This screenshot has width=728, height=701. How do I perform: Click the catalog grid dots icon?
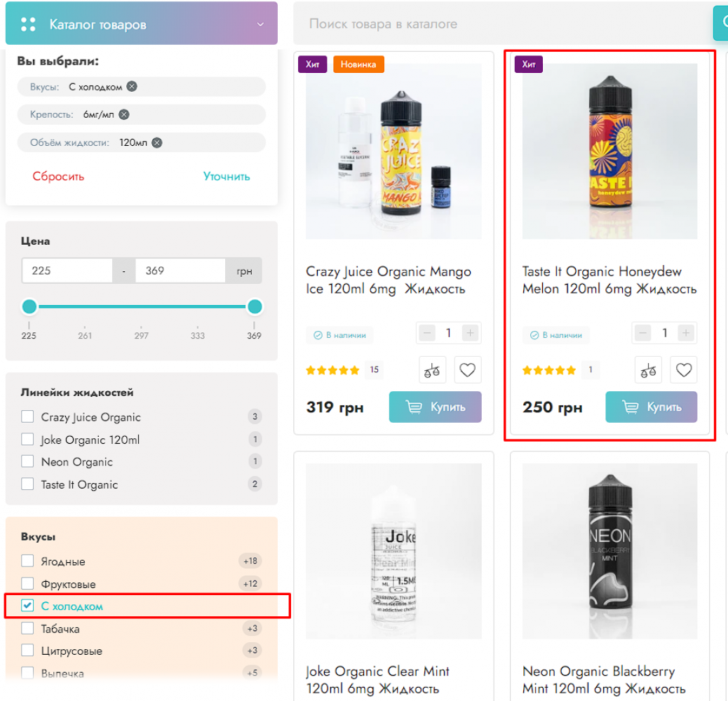pyautogui.click(x=28, y=25)
